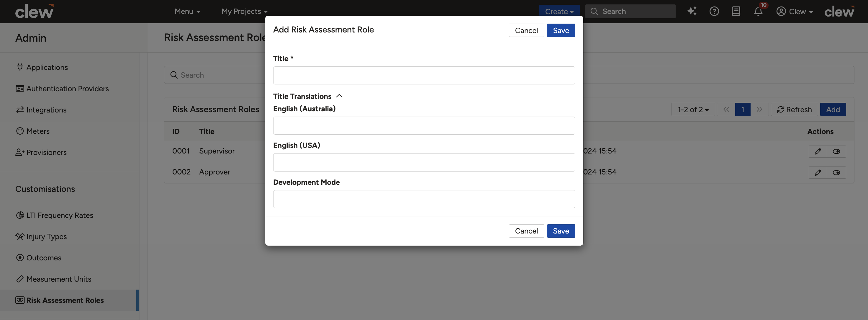
Task: Focus the Development Mode input field
Action: tap(424, 199)
